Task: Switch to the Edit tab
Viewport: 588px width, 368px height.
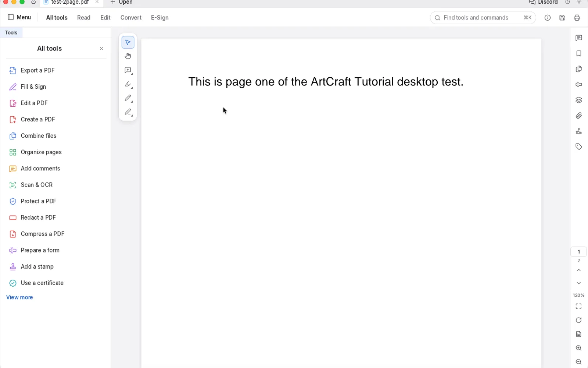Action: click(105, 18)
